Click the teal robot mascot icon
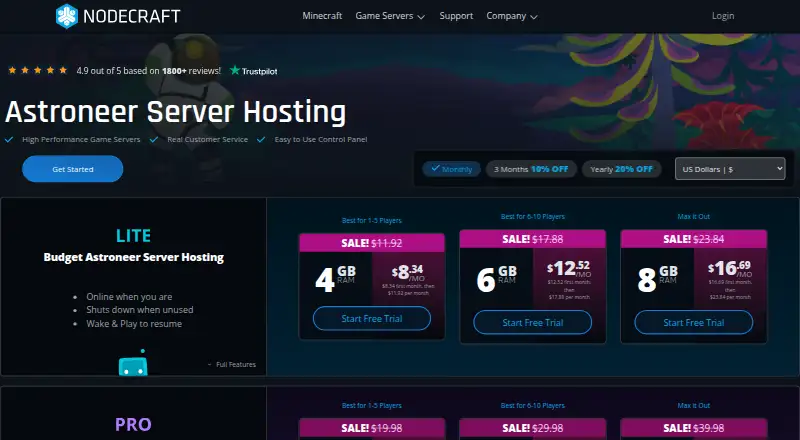The image size is (800, 440). pos(133,363)
